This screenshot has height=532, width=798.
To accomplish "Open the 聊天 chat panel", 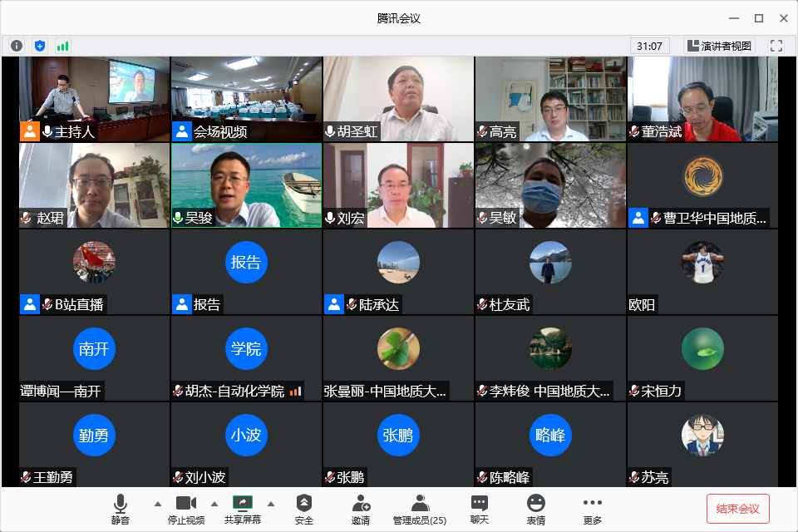I will pyautogui.click(x=480, y=509).
